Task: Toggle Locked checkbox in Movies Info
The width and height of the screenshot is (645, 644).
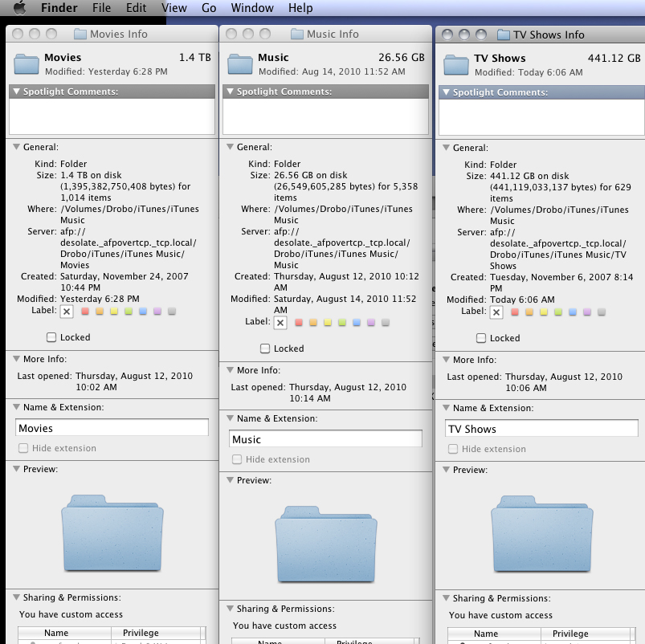Action: click(51, 337)
